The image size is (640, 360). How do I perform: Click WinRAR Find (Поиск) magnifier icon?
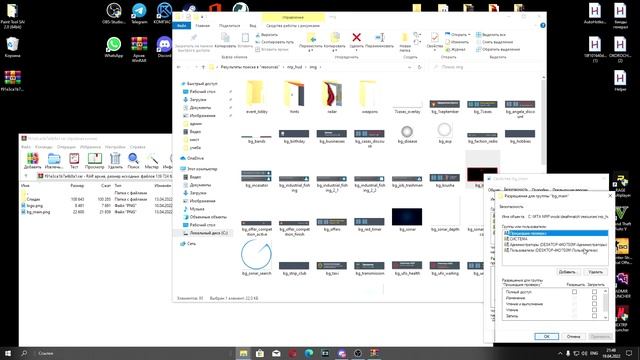133,158
